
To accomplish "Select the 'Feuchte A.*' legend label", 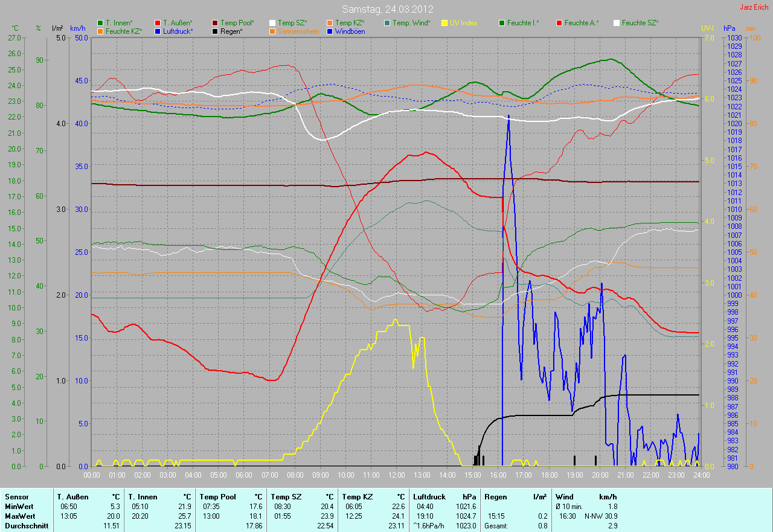I will point(582,23).
